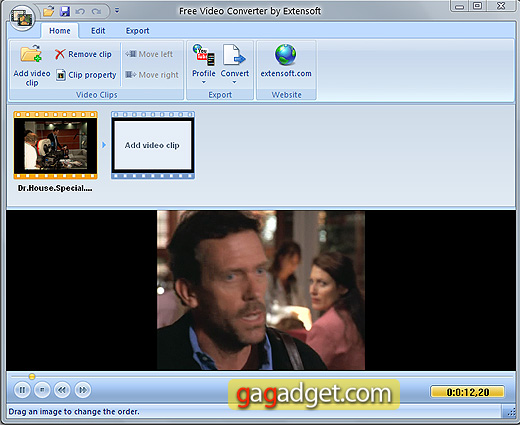Click the playback position slider handle

(x=32, y=376)
